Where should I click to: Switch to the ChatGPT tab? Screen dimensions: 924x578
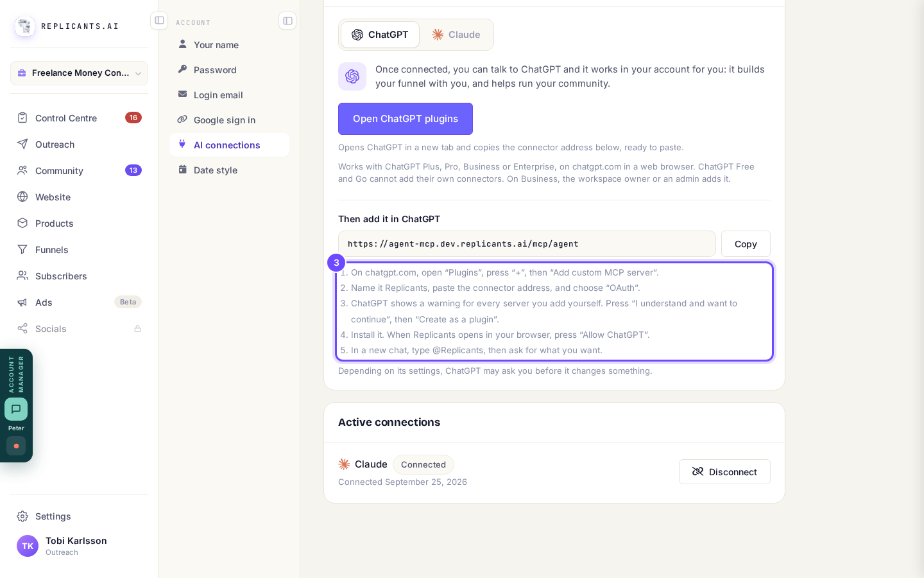coord(380,35)
